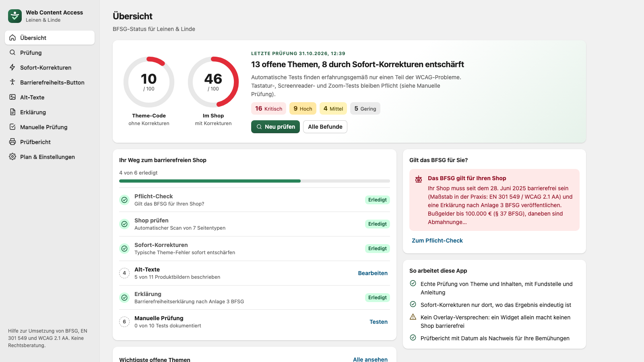Click the check icon of Pflicht-Check step
Image resolution: width=644 pixels, height=362 pixels.
[124, 200]
